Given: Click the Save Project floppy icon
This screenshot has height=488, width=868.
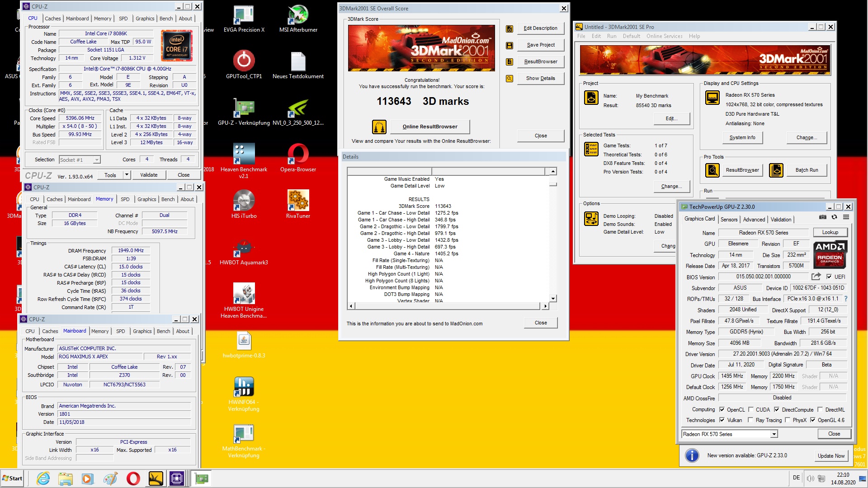Looking at the screenshot, I should [x=509, y=45].
